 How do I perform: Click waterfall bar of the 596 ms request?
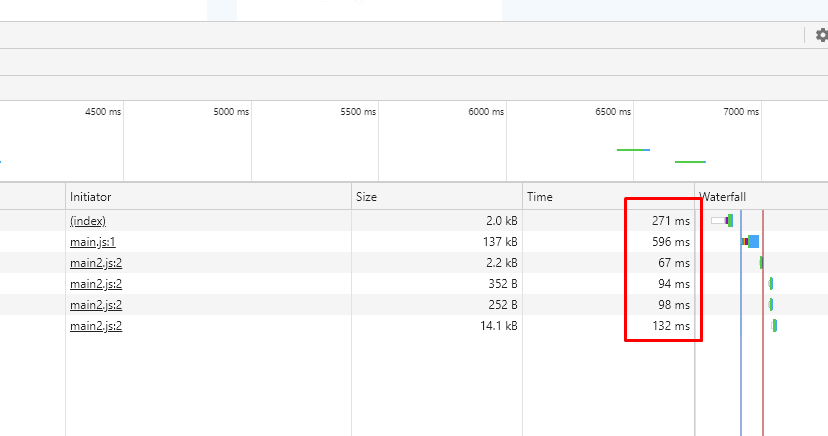[751, 242]
